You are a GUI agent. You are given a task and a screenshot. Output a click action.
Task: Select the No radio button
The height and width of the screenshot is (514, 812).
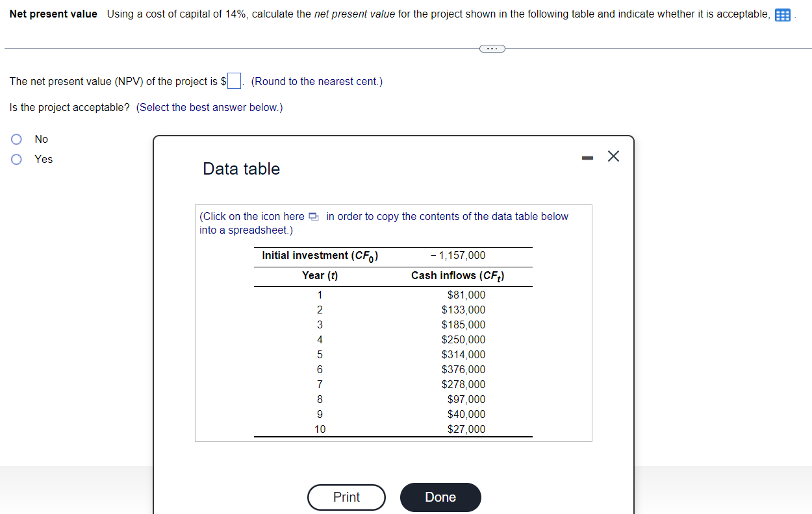[x=16, y=139]
